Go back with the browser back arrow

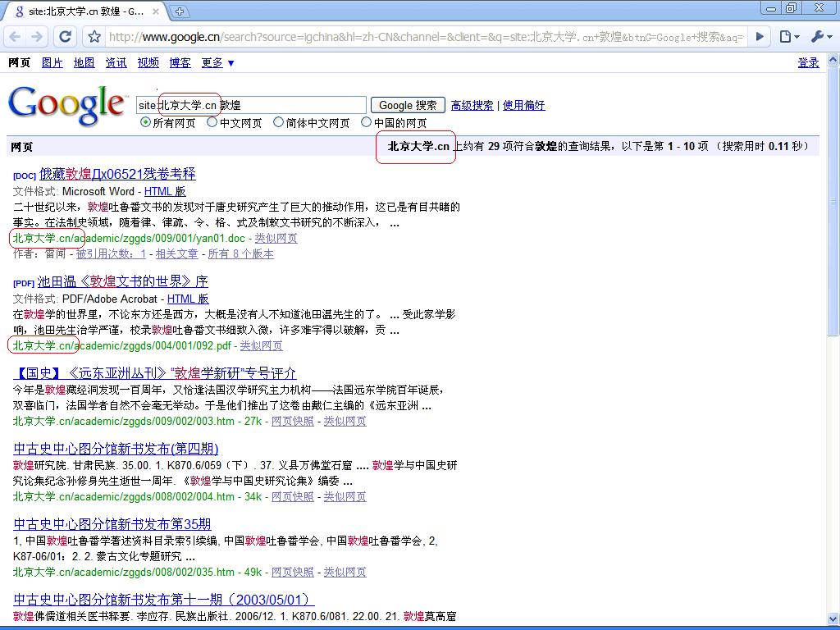[x=16, y=36]
